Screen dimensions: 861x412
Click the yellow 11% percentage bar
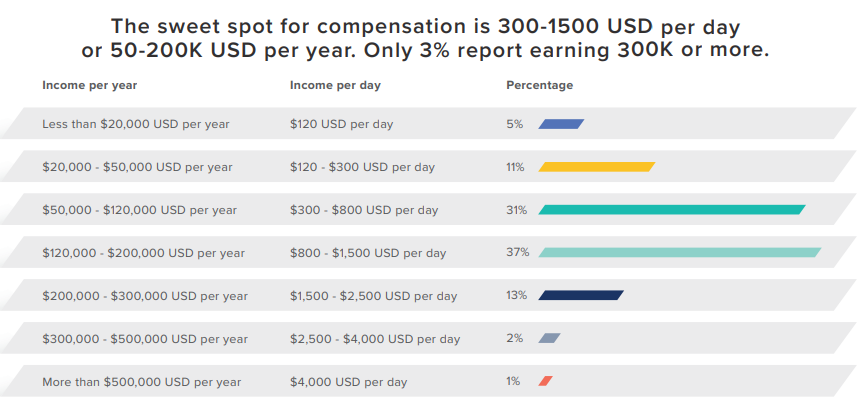pyautogui.click(x=597, y=167)
